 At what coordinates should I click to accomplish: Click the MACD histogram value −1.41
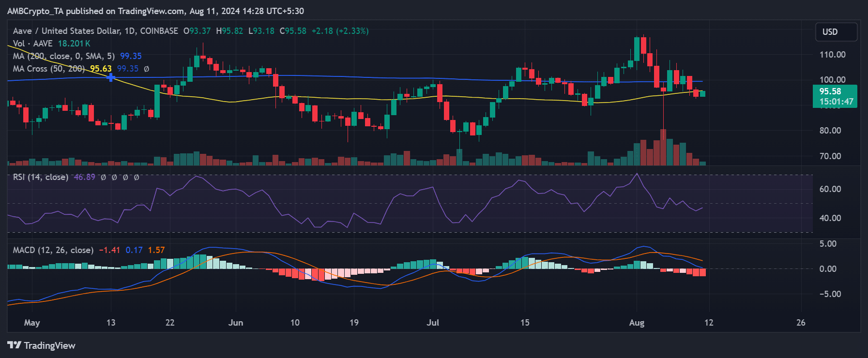109,250
